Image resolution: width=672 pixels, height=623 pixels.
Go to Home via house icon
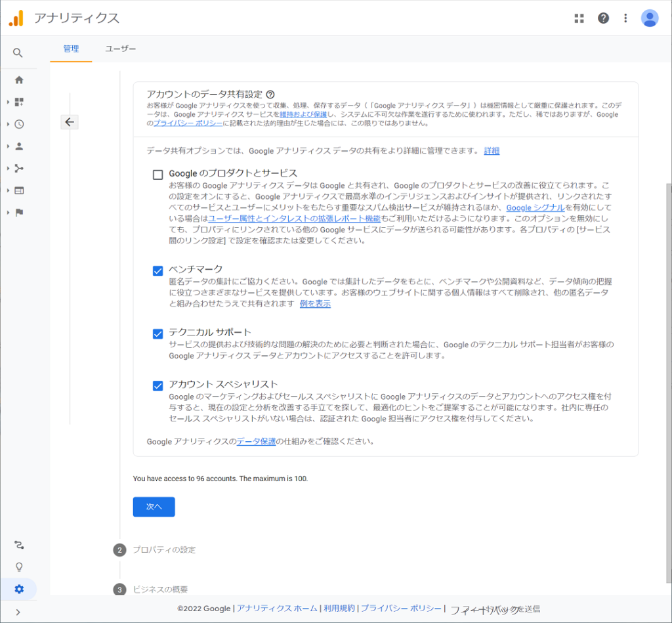(19, 79)
